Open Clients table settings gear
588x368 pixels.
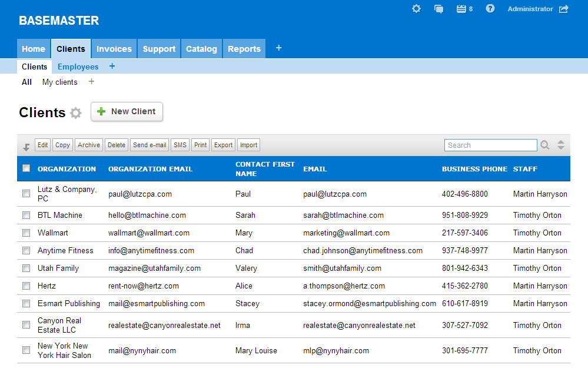(76, 113)
